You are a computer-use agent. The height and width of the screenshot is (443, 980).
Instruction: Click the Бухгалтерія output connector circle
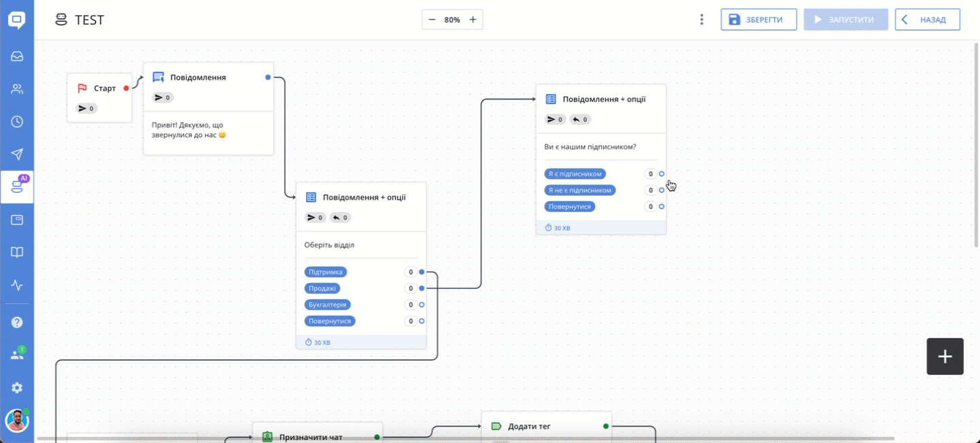(x=422, y=305)
